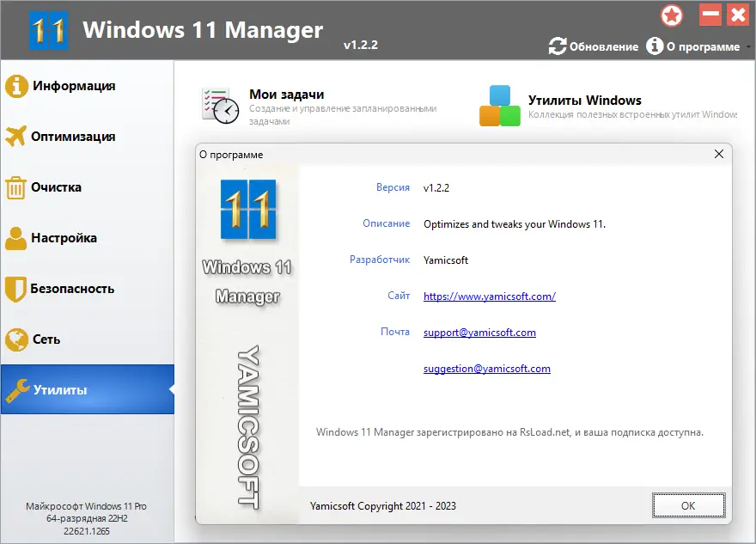Click the Настройка user icon
Viewport: 756px width, 544px height.
coord(16,238)
